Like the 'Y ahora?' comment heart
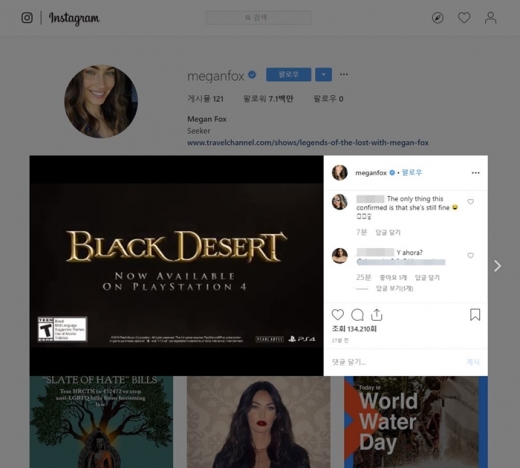 (470, 256)
